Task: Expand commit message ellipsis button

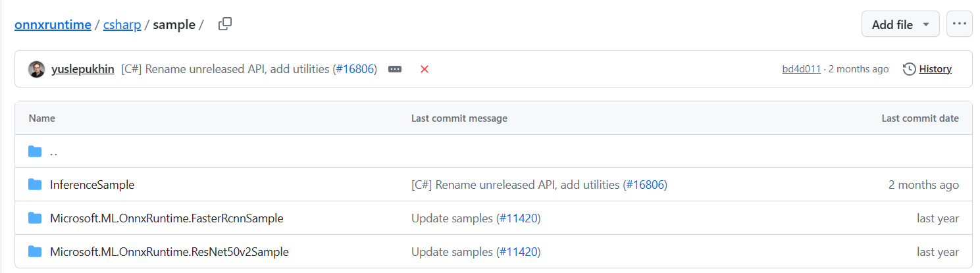Action: pyautogui.click(x=395, y=69)
